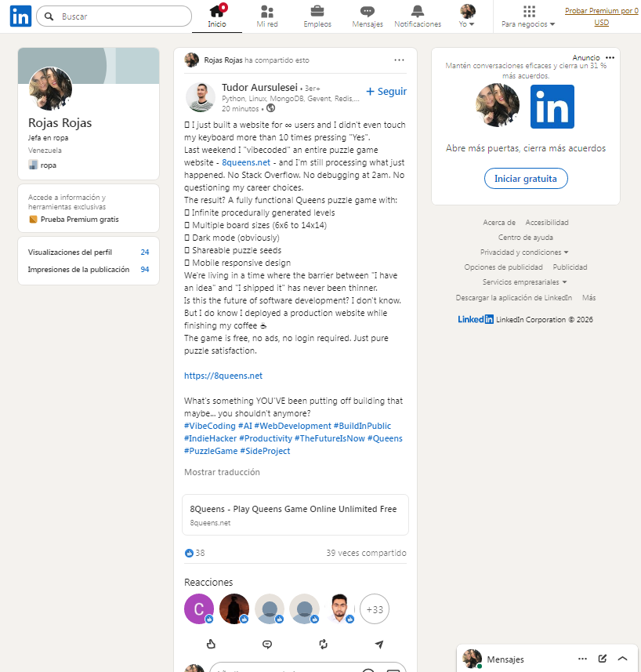This screenshot has height=672, width=641.
Task: Click the send paper-plane icon
Action: [379, 644]
